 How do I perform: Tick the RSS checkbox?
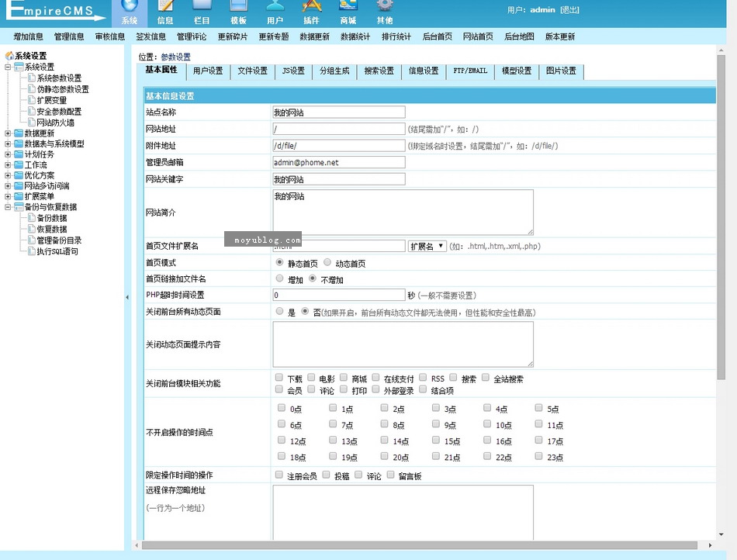[x=423, y=377]
